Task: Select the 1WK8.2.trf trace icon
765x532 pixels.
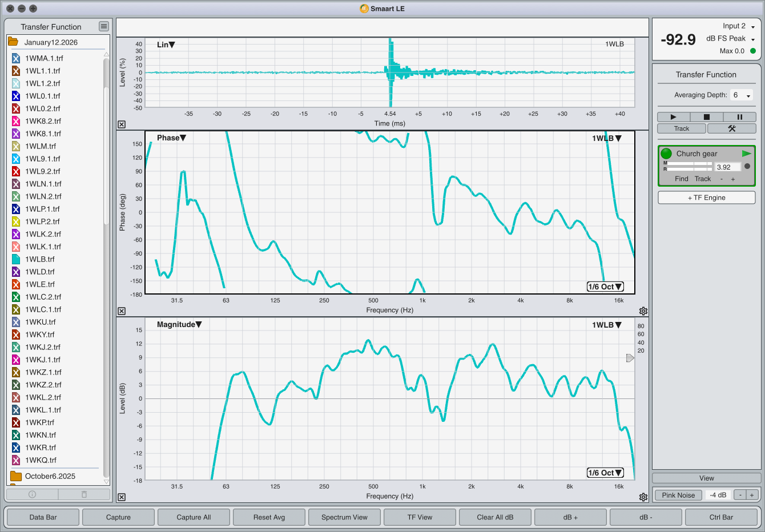Action: 16,121
